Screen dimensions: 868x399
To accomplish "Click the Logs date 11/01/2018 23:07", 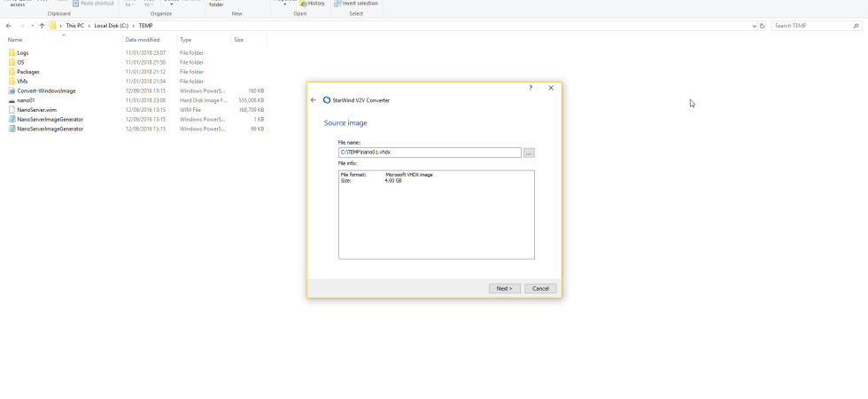I will click(145, 52).
